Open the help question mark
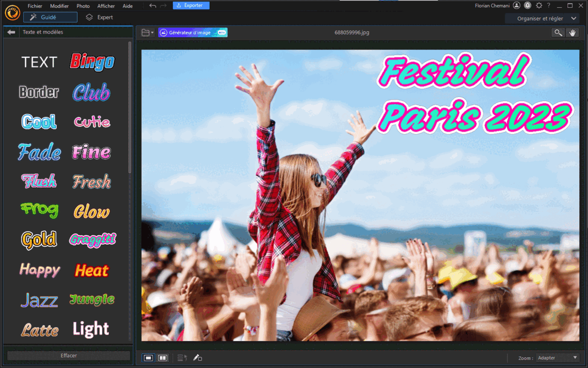This screenshot has height=368, width=588. pos(549,5)
